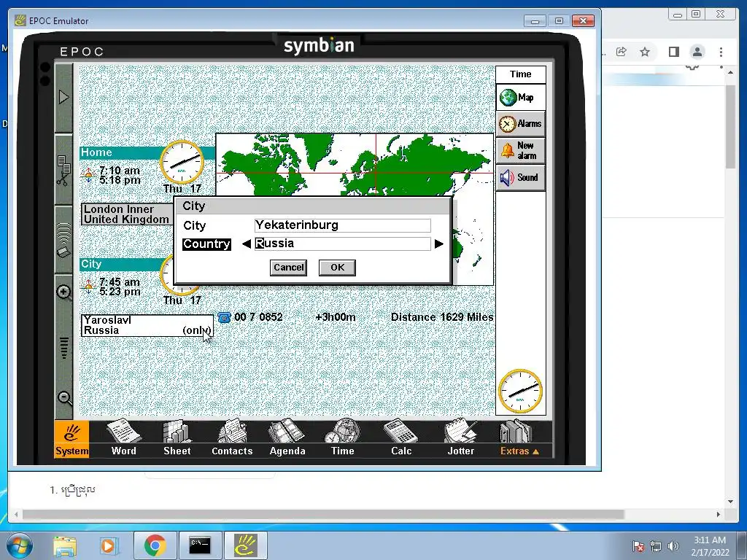Viewport: 747px width, 560px height.
Task: Open the Contacts application
Action: (232, 439)
